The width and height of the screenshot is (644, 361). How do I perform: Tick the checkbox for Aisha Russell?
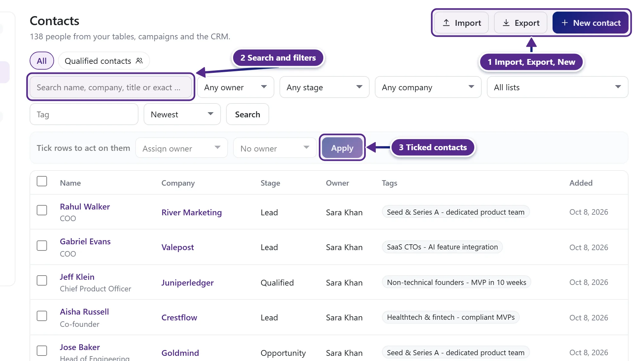[x=42, y=316]
